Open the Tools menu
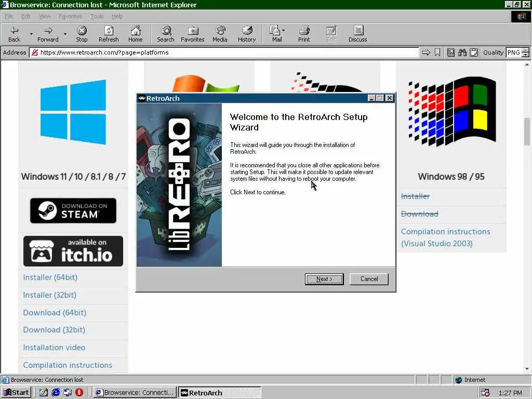 [97, 16]
